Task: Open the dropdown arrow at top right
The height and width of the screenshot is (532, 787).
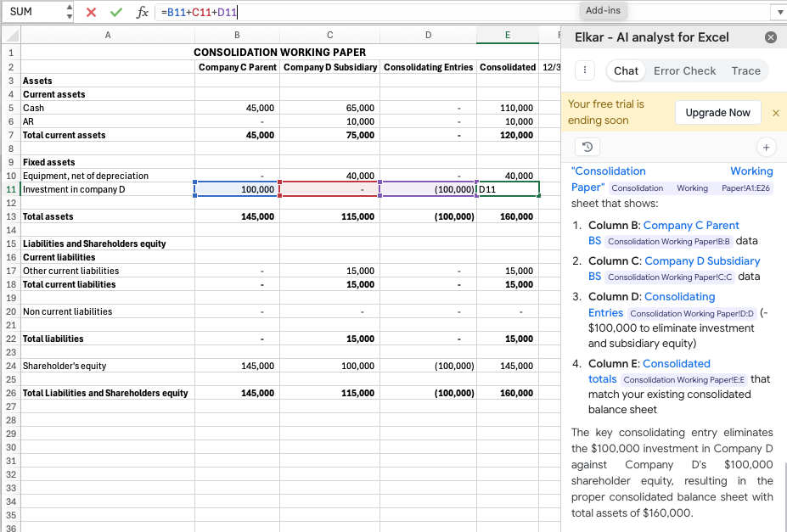Action: pyautogui.click(x=778, y=12)
